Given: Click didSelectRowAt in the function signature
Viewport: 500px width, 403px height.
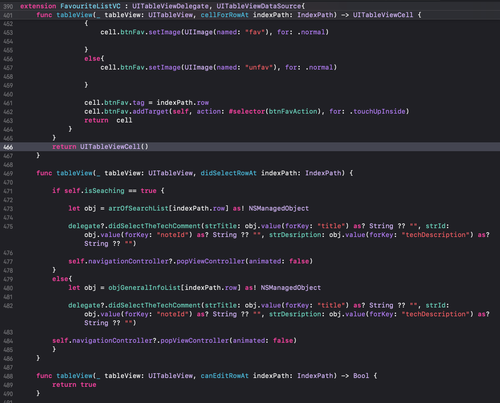Looking at the screenshot, I should (229, 173).
